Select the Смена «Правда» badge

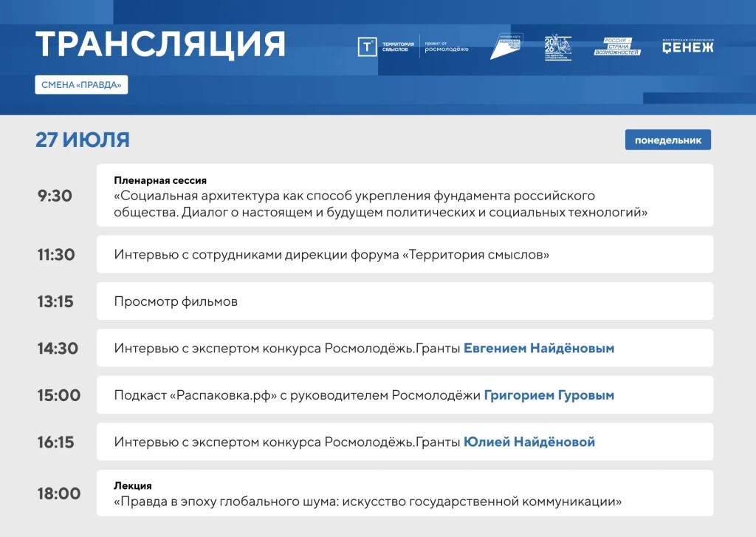click(81, 85)
